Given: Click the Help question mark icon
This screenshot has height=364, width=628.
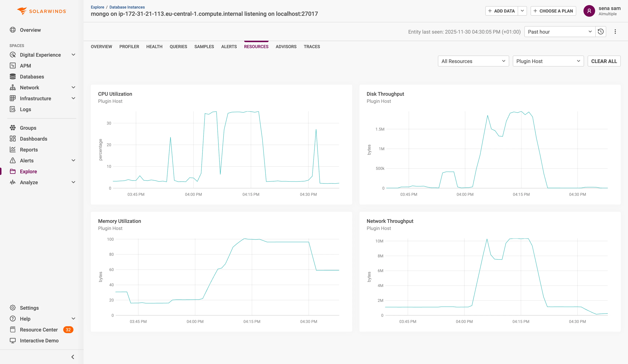Looking at the screenshot, I should tap(13, 319).
